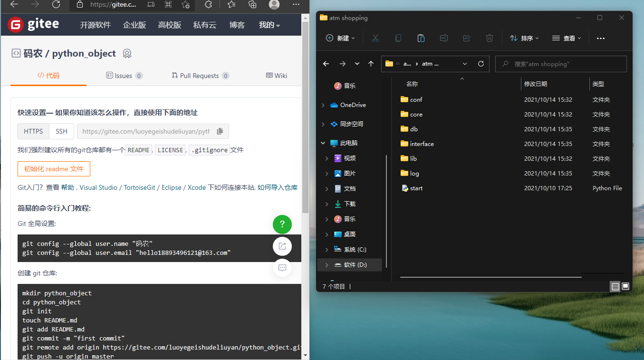This screenshot has height=360, width=644.
Task: Switch to 代码 tab
Action: (x=48, y=76)
